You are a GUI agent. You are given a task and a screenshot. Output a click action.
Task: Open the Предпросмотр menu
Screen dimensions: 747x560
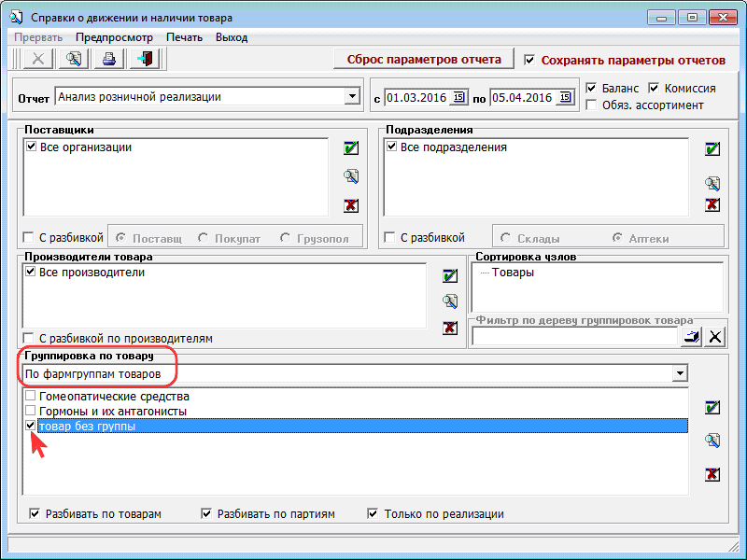114,37
